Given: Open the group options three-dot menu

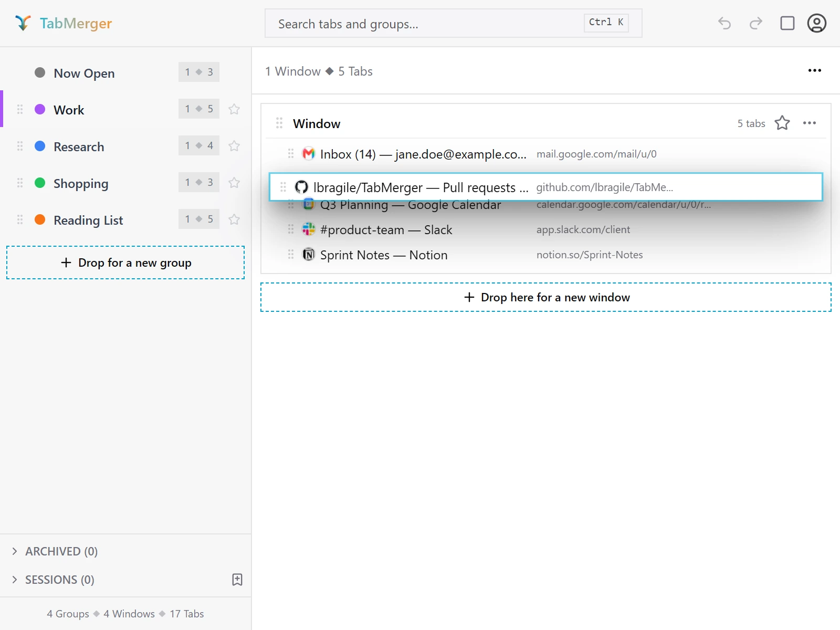Looking at the screenshot, I should [x=815, y=70].
